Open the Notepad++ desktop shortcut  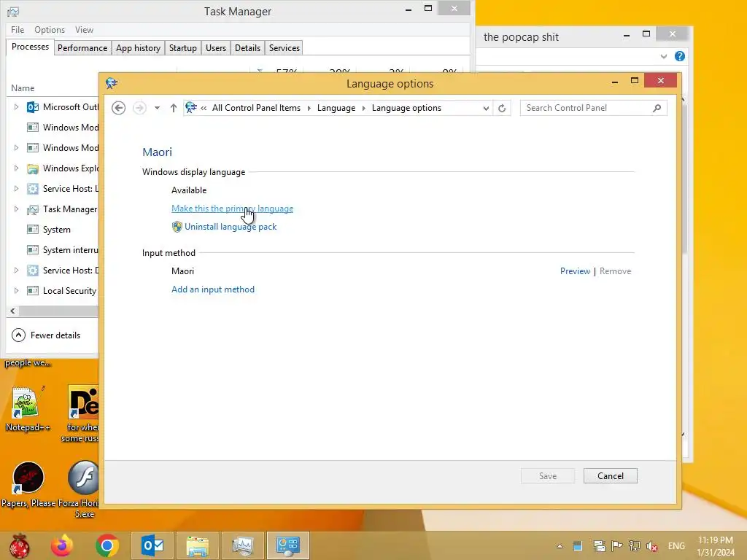click(x=27, y=410)
